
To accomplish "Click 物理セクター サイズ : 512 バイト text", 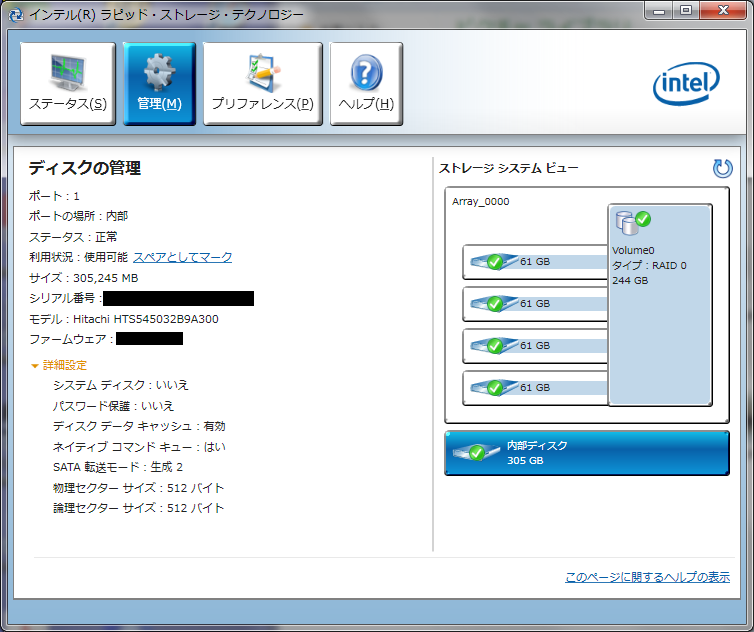I will tap(138, 488).
